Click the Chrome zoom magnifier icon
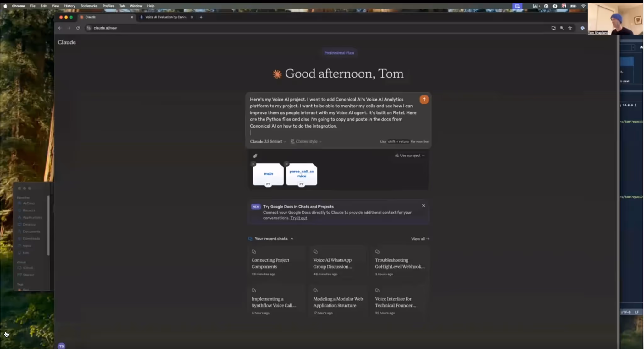This screenshot has height=349, width=644. 562,28
